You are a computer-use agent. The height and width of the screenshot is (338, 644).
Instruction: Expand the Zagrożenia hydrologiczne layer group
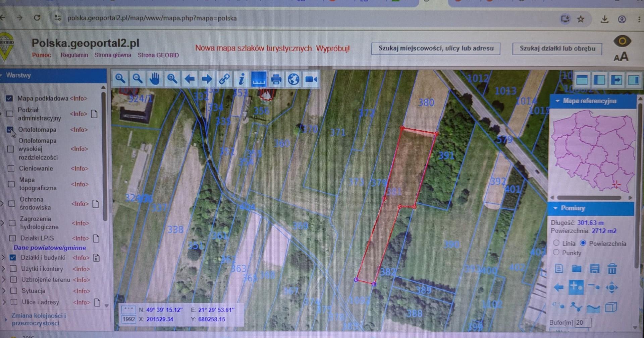point(2,223)
